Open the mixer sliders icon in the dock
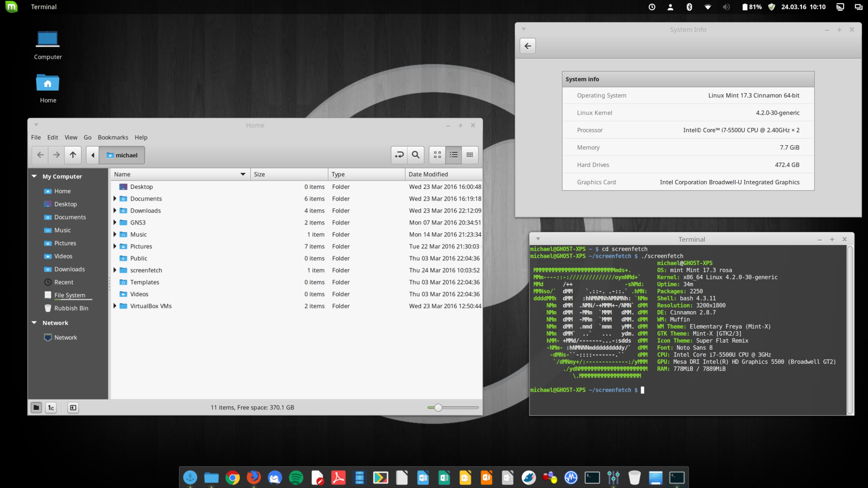This screenshot has height=488, width=868. pos(614,478)
